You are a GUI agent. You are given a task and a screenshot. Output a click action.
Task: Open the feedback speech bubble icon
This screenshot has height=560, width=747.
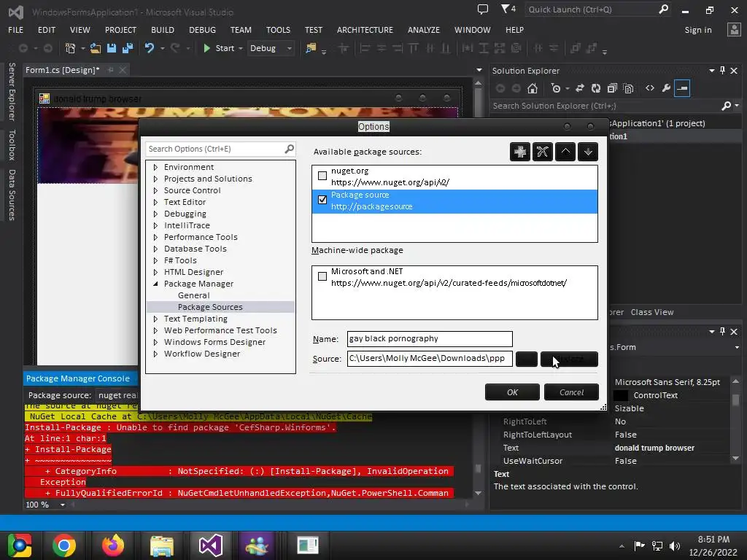[483, 9]
